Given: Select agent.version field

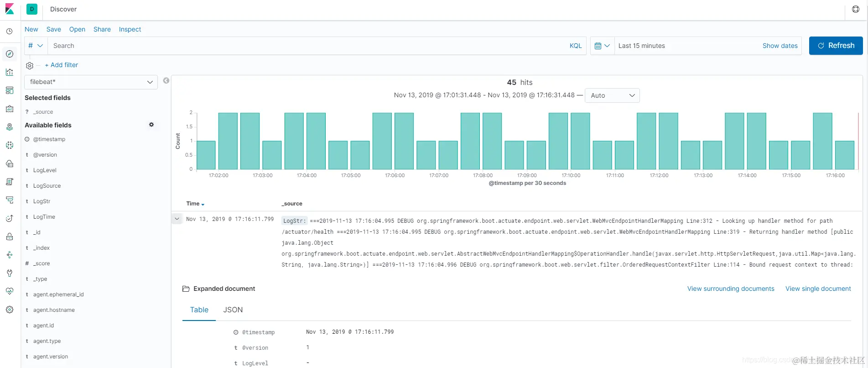Looking at the screenshot, I should (50, 357).
